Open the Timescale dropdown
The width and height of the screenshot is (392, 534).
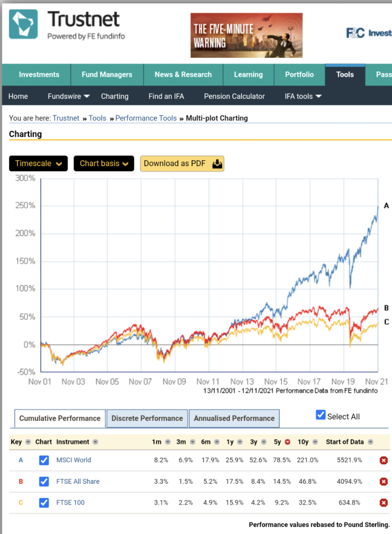point(38,163)
